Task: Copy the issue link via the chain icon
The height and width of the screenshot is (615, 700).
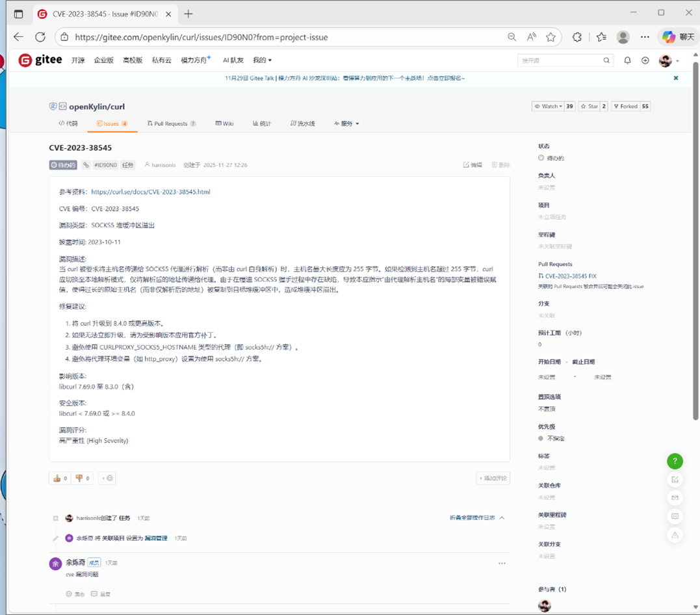Action: click(86, 164)
